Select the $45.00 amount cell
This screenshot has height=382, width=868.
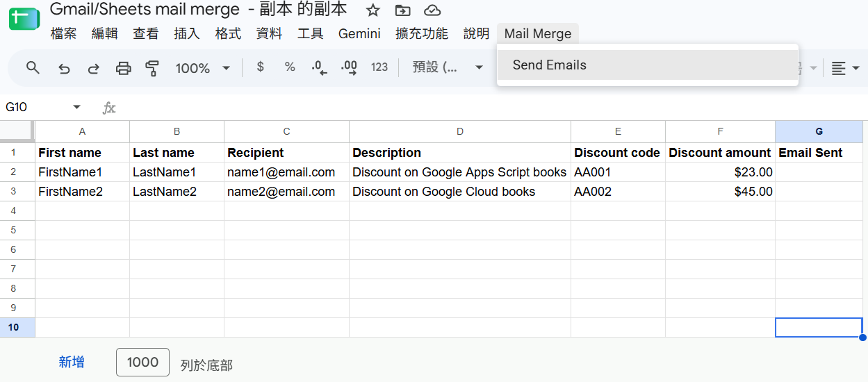coord(721,192)
